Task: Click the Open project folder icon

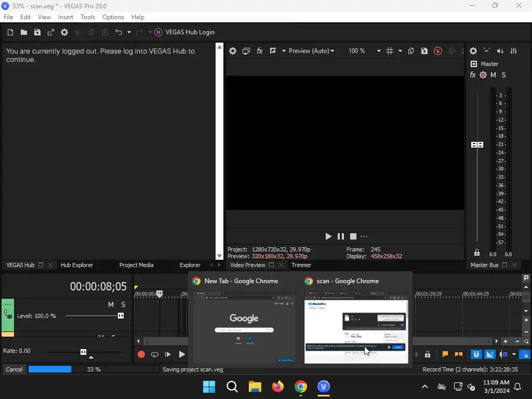Action: [x=24, y=32]
